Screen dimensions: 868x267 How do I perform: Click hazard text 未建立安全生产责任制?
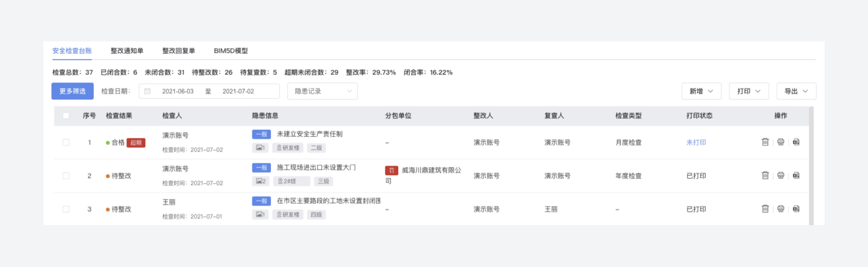(310, 134)
